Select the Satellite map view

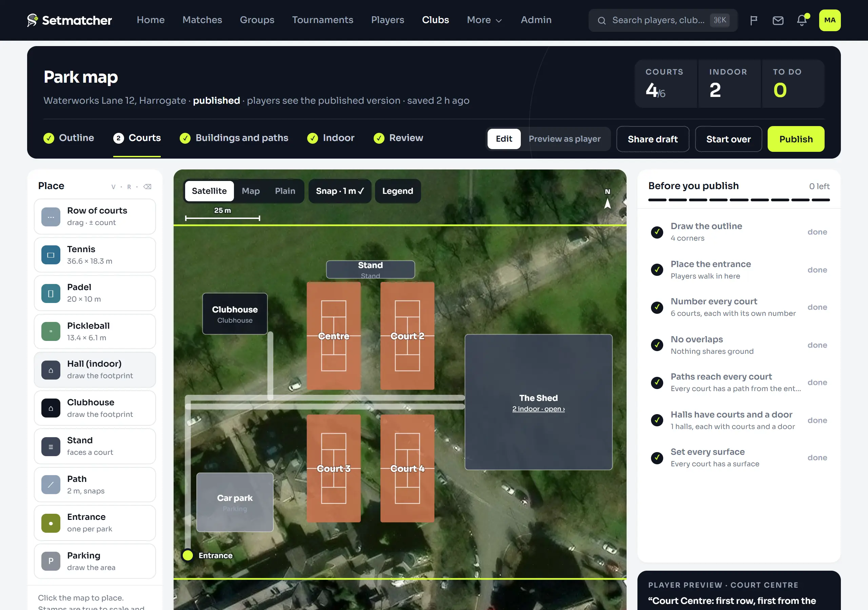click(209, 191)
